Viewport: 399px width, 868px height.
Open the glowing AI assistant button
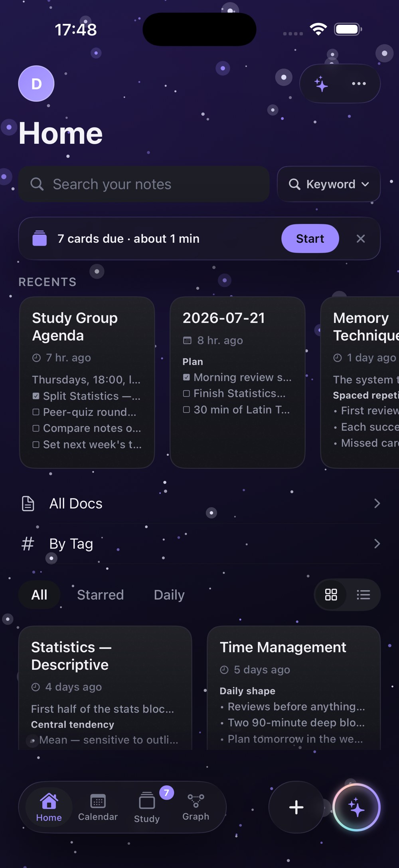(x=356, y=807)
